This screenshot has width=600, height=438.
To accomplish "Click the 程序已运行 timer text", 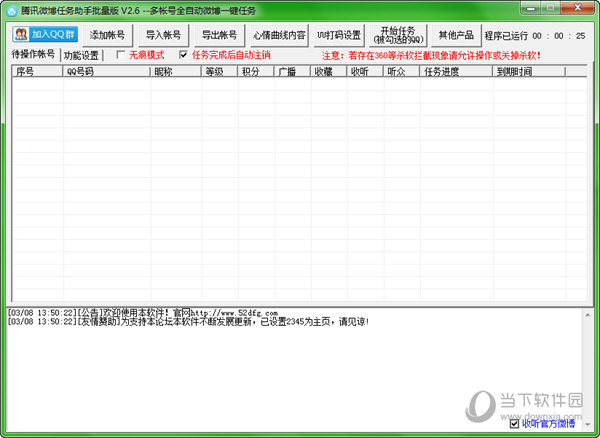I will point(535,36).
